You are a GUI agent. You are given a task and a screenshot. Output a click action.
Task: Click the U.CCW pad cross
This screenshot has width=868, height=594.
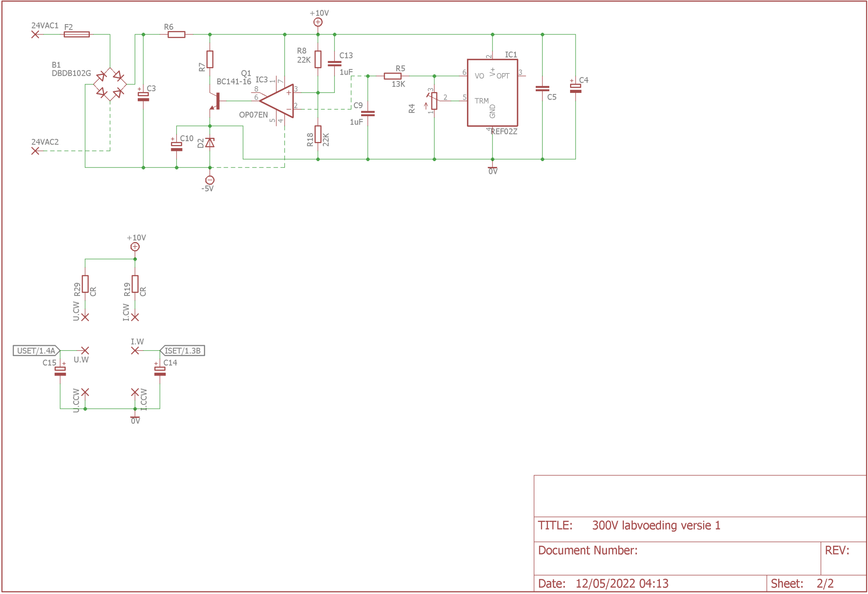pos(85,392)
